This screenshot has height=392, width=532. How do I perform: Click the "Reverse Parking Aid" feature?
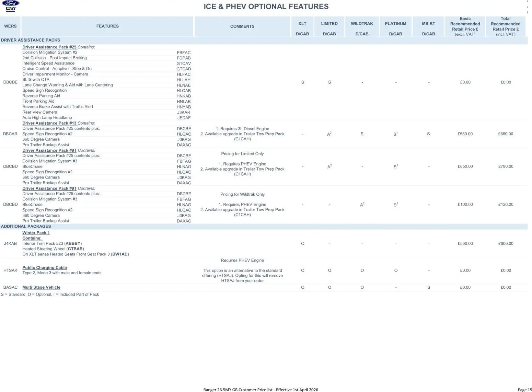41,96
